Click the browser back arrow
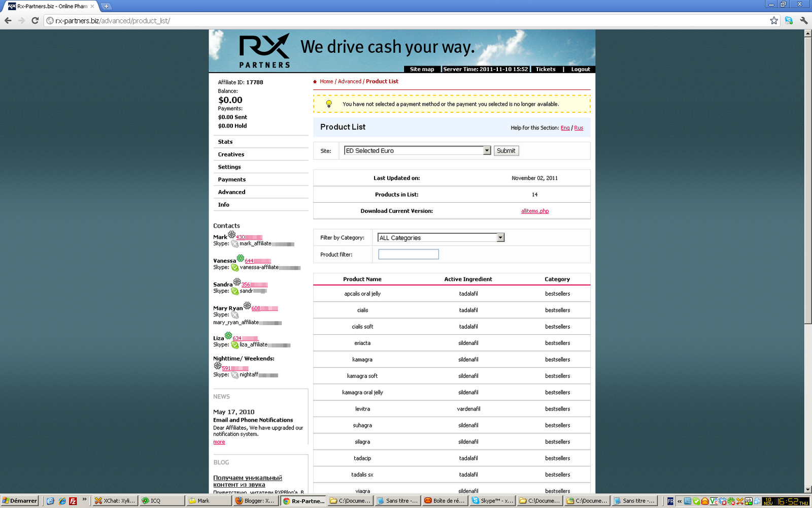The height and width of the screenshot is (508, 812). click(x=8, y=20)
